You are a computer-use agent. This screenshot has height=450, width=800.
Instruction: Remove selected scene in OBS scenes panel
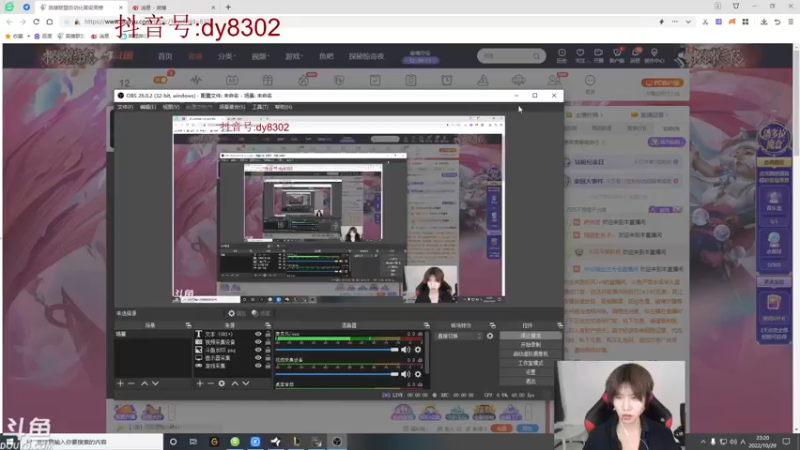131,383
